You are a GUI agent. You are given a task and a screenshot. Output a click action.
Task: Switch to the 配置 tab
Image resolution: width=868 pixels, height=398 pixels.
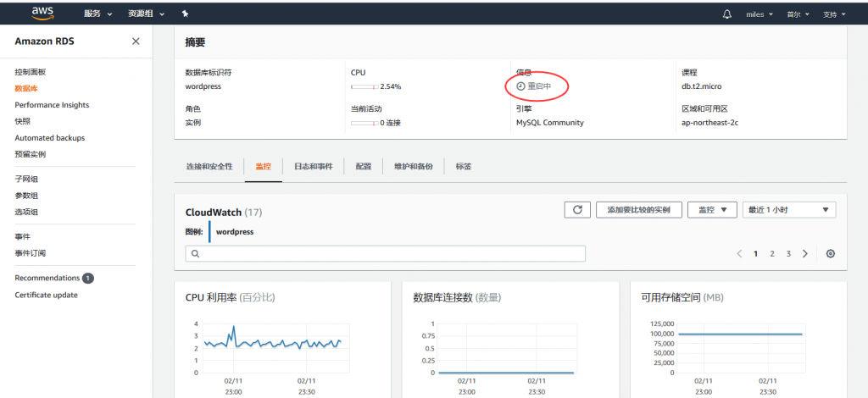tap(363, 166)
